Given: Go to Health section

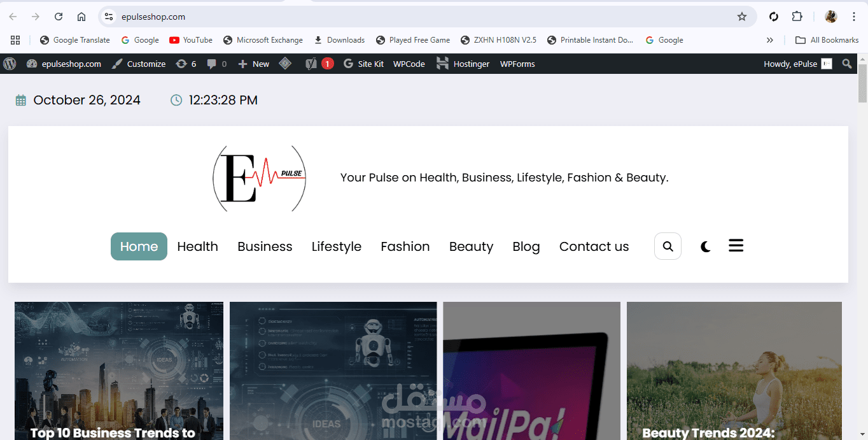Looking at the screenshot, I should point(197,246).
